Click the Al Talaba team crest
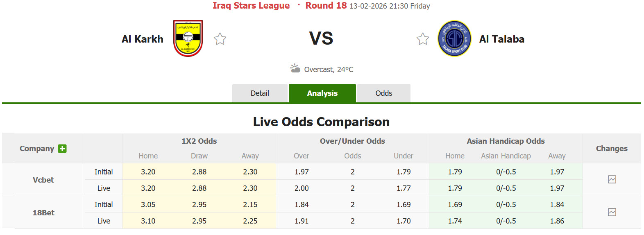The height and width of the screenshot is (235, 644). [x=454, y=38]
